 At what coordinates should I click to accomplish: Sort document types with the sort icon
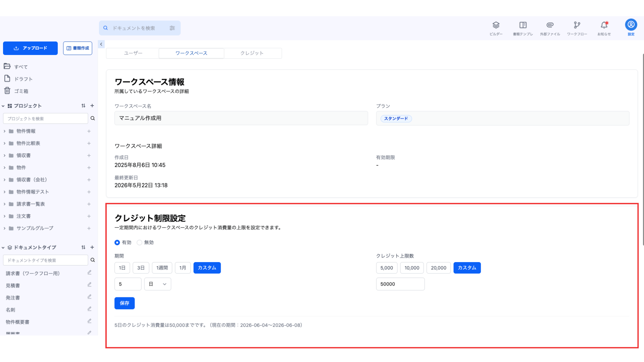[83, 247]
